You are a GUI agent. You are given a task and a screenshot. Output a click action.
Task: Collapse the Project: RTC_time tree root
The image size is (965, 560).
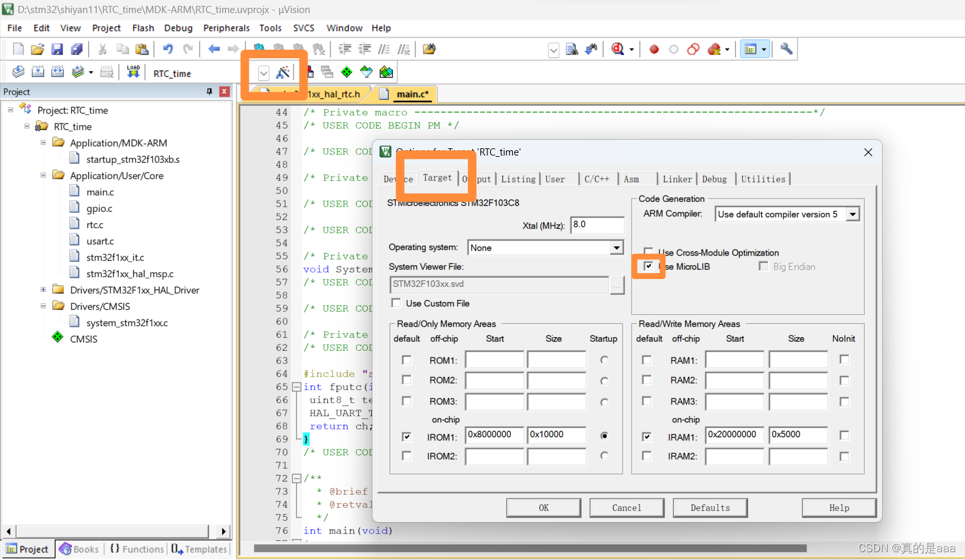10,110
